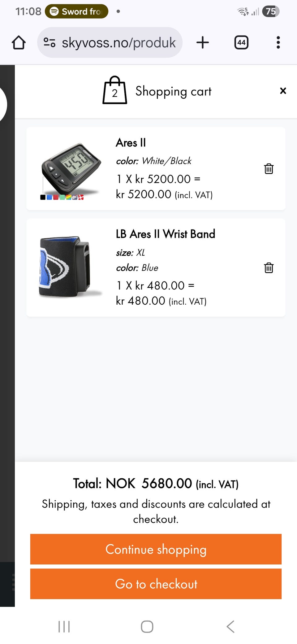The height and width of the screenshot is (644, 297).
Task: Tap the skyvoss.no address bar
Action: pos(118,42)
